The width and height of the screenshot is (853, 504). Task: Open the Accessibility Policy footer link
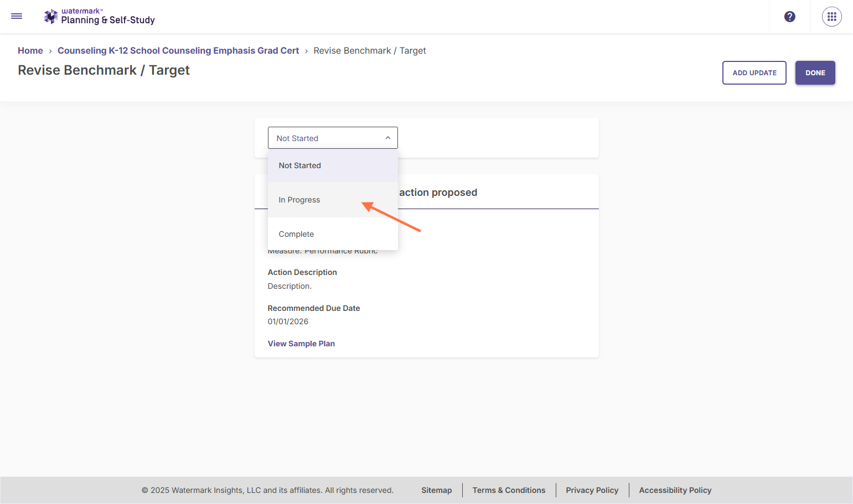(x=675, y=490)
